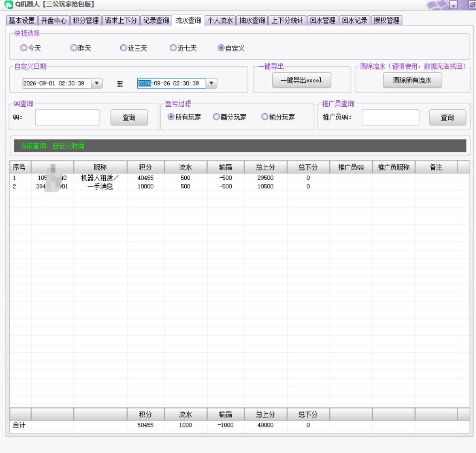Sort by the top 输赢 column header
Image resolution: width=476 pixels, height=453 pixels.
[226, 167]
